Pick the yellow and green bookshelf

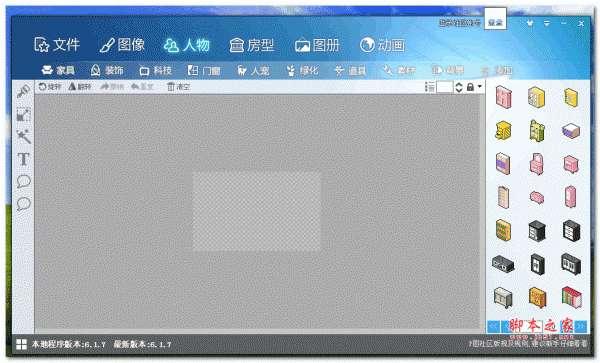pos(503,230)
